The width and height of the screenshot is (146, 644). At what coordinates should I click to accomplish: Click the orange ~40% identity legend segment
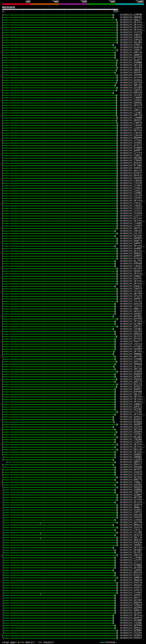[x=45, y=4]
